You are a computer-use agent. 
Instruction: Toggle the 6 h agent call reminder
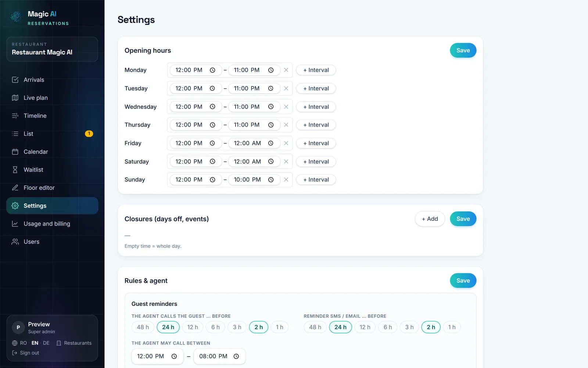(215, 327)
